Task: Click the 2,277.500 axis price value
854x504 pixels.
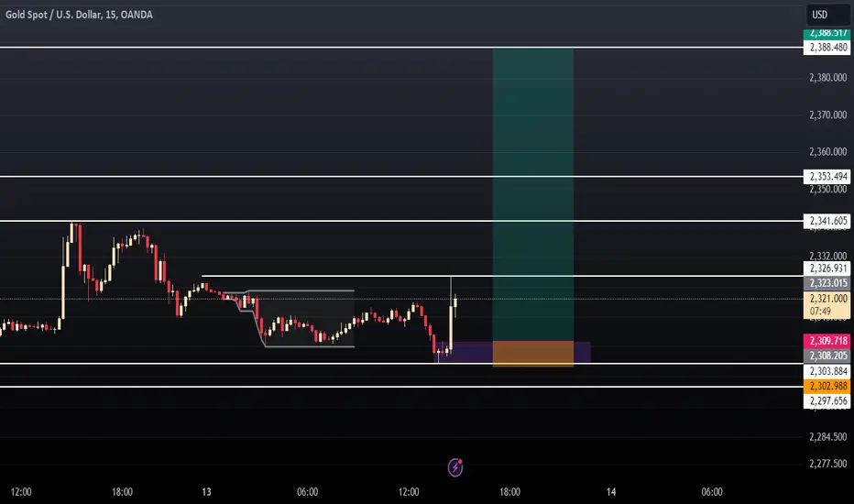Action: [827, 464]
